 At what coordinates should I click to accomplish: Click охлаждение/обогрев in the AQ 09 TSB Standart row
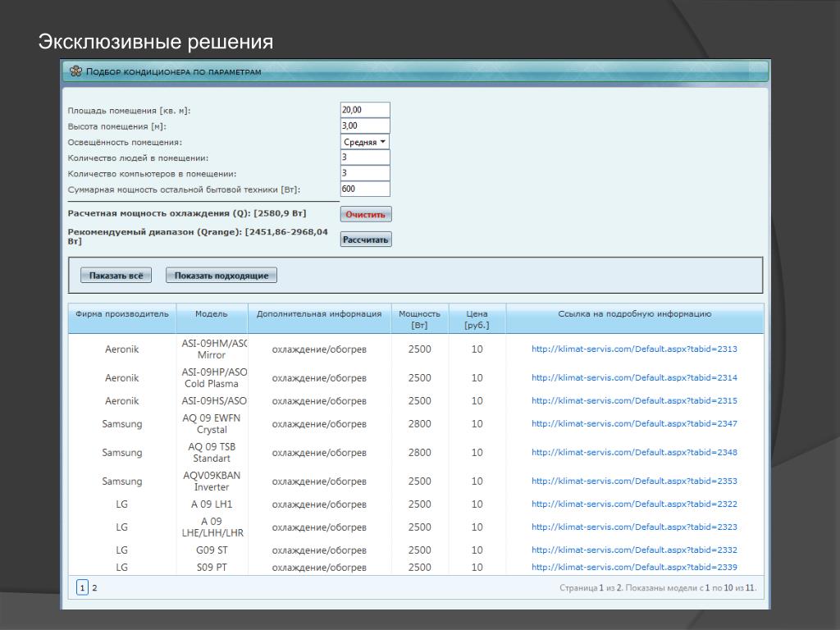pyautogui.click(x=319, y=452)
